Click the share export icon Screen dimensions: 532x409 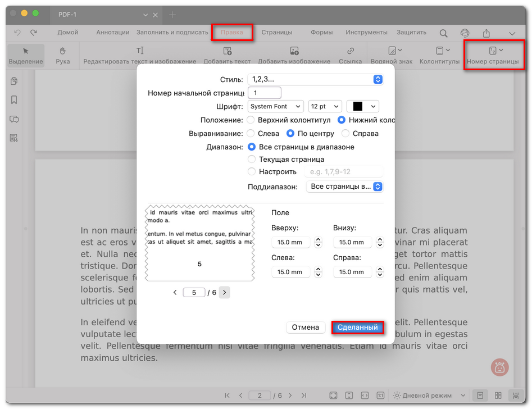pos(486,33)
